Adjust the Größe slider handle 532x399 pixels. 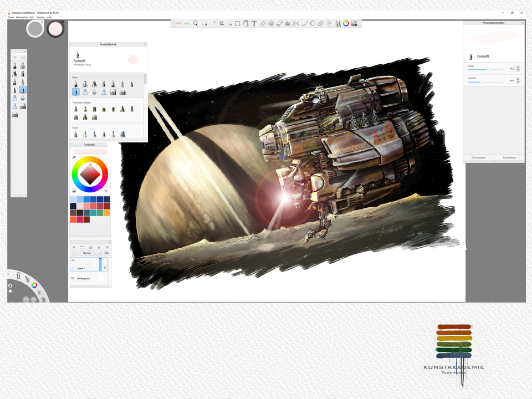[x=488, y=70]
